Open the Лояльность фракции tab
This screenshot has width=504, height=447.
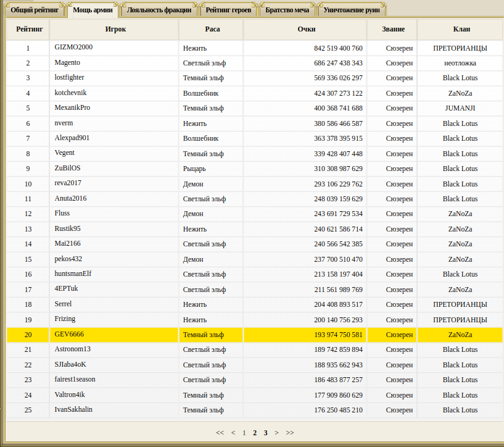[x=159, y=10]
